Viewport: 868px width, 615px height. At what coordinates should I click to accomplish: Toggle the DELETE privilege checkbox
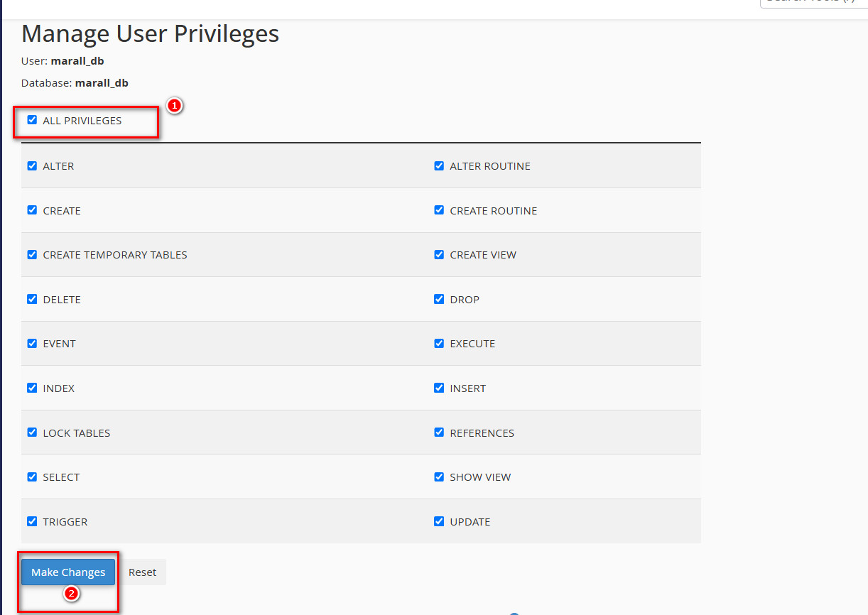coord(32,299)
